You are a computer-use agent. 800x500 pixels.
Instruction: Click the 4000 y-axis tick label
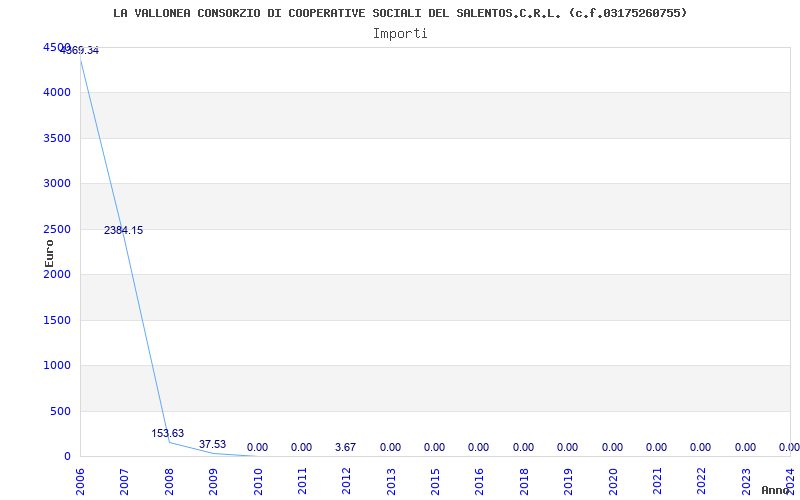click(57, 92)
